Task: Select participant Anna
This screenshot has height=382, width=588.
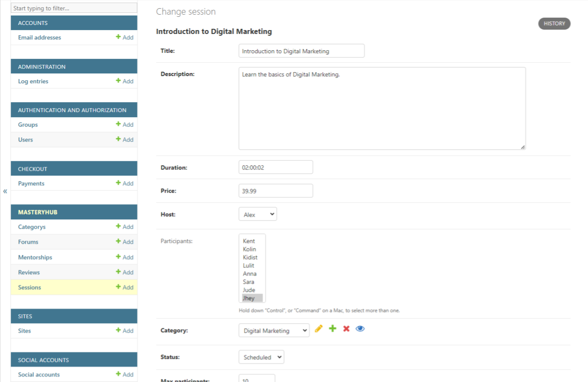Action: pos(252,273)
